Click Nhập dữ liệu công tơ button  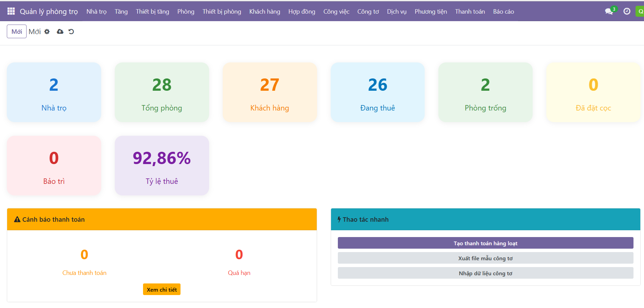click(485, 273)
